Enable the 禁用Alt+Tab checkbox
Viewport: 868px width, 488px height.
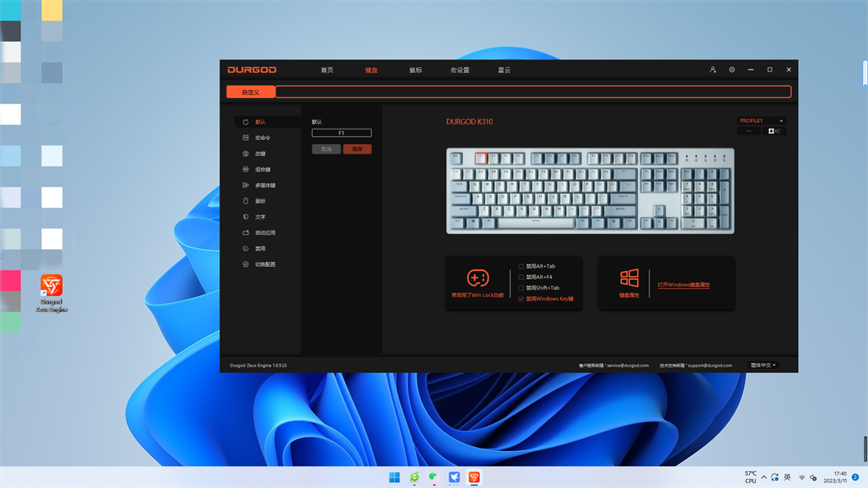521,266
